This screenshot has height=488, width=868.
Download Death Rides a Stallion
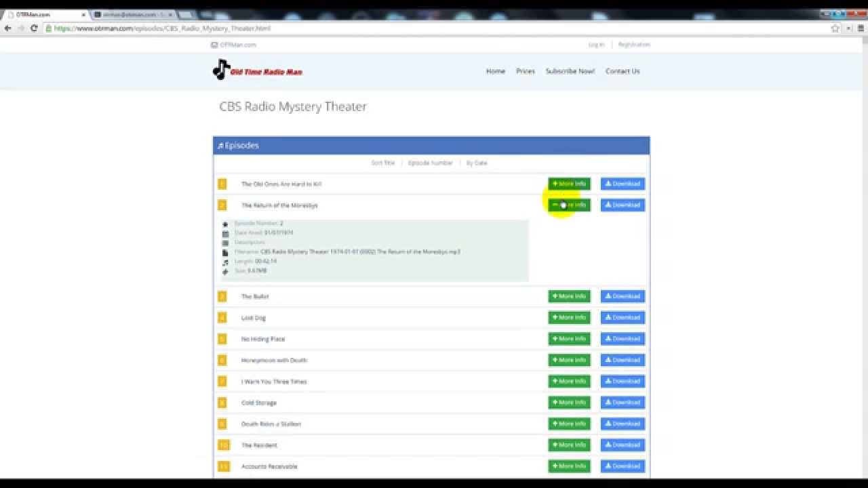623,424
